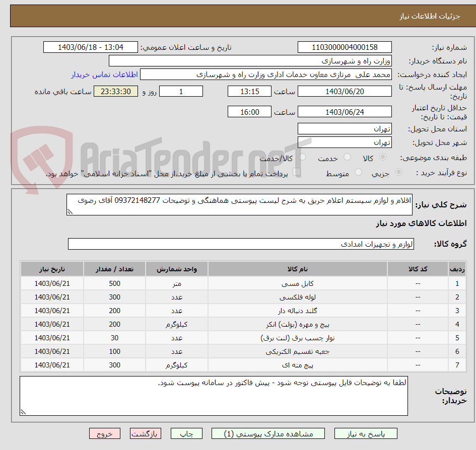Click the announcement date field 1403/06/18 - 13:04

pyautogui.click(x=91, y=47)
